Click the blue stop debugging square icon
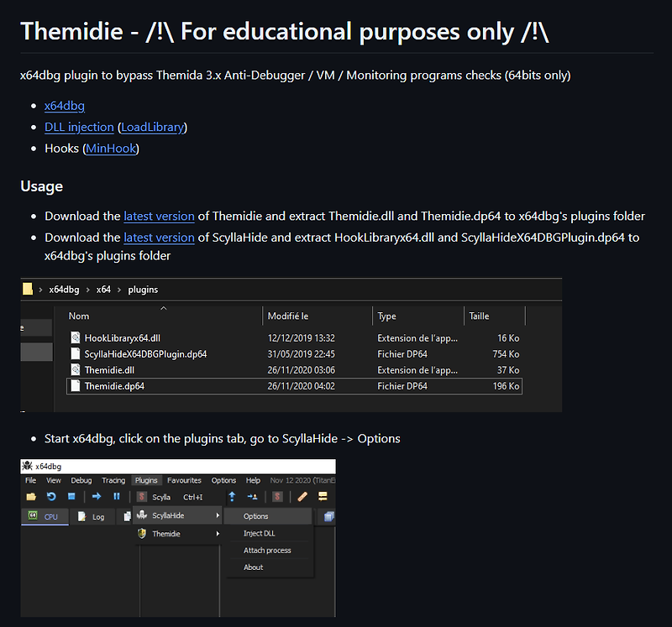672x627 pixels. [x=71, y=497]
